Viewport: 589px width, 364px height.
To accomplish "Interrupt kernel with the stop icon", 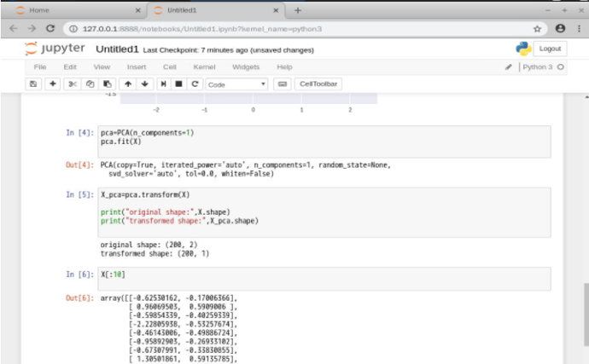I will [x=178, y=84].
